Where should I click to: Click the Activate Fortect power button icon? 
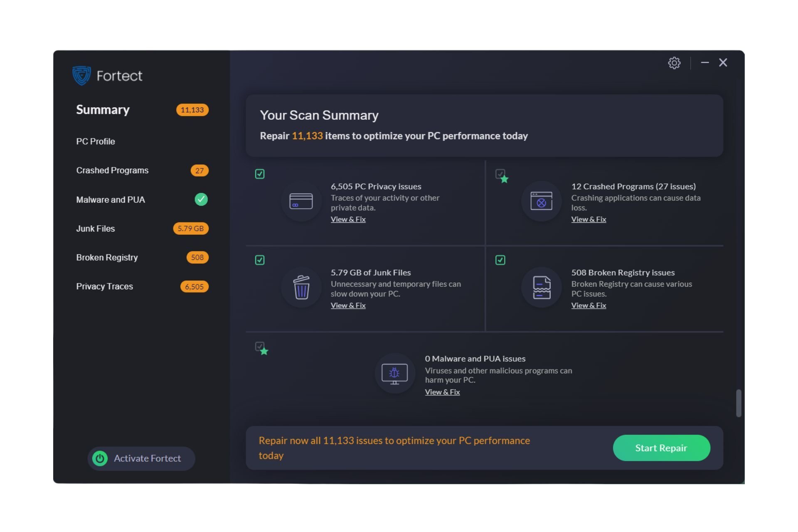tap(100, 458)
